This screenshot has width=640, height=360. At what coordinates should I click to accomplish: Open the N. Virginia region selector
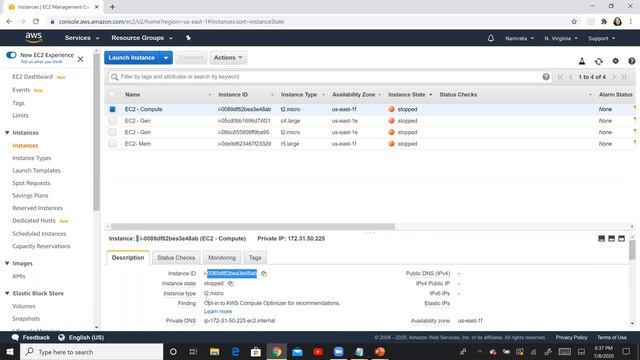pyautogui.click(x=561, y=38)
